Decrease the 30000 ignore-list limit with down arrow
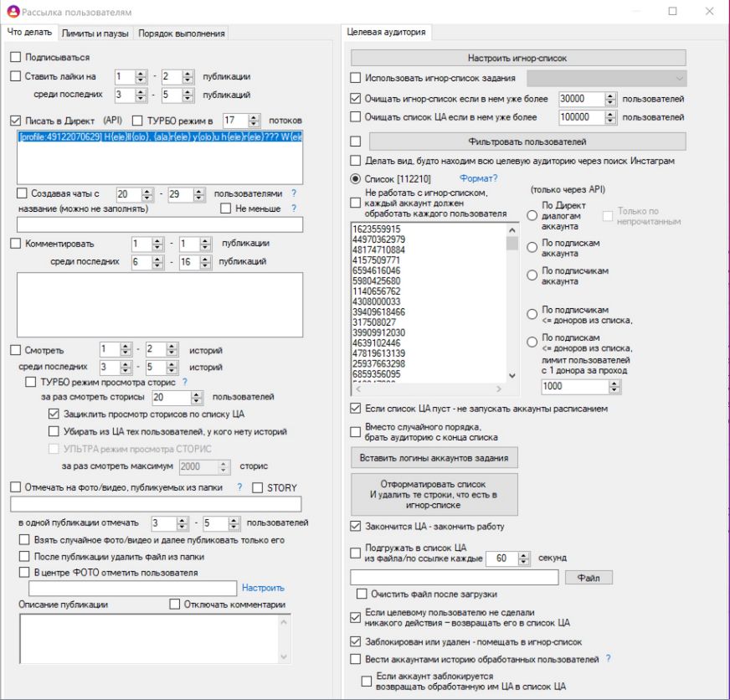Viewport: 730px width, 700px height. pyautogui.click(x=610, y=102)
